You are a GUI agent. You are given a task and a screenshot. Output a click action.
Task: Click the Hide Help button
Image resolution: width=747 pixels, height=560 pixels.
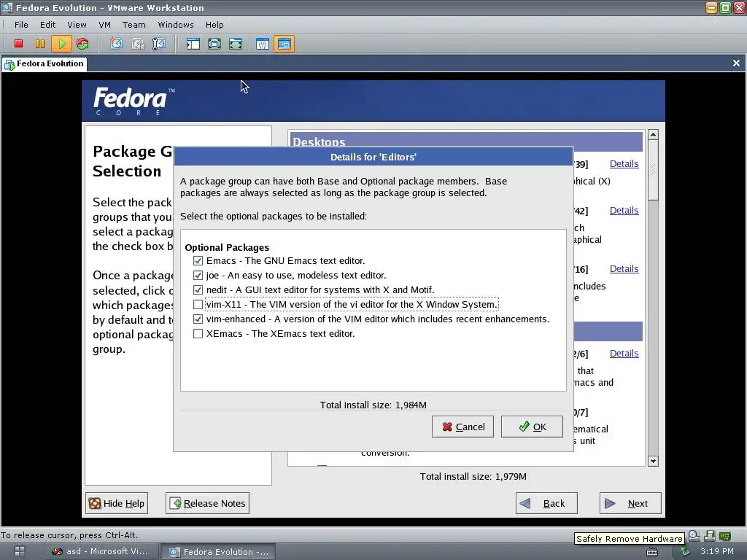click(117, 503)
